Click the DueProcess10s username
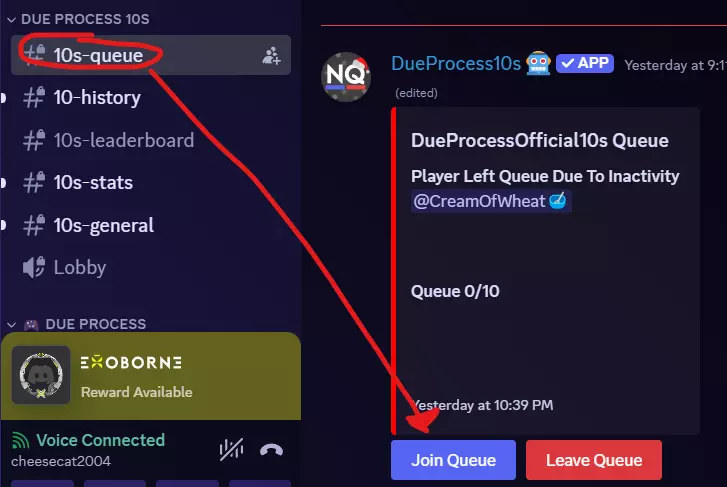 pyautogui.click(x=456, y=64)
